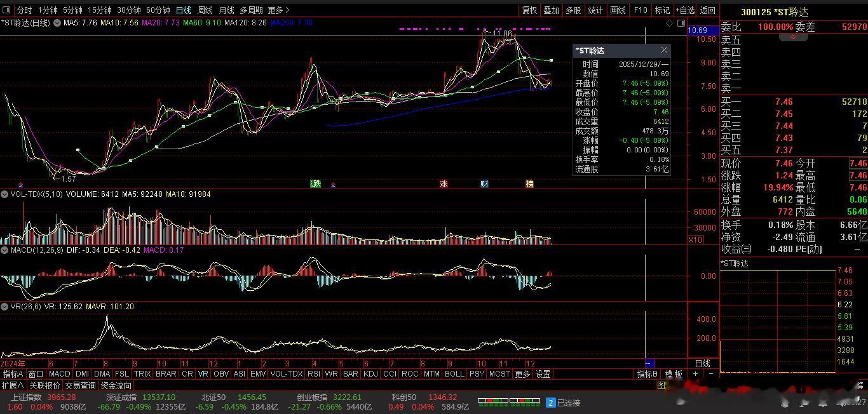
Task: Expand the order book double-chevron arrow
Action: pos(793,37)
